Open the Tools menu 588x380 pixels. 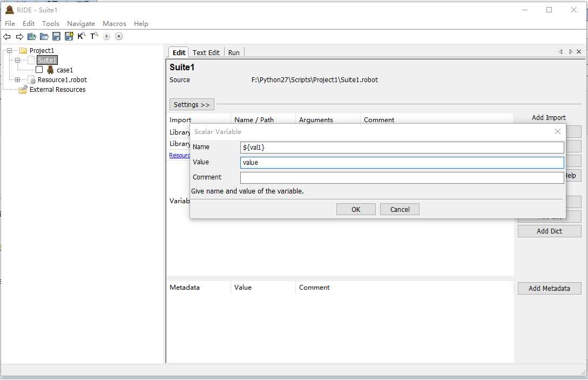[x=51, y=23]
